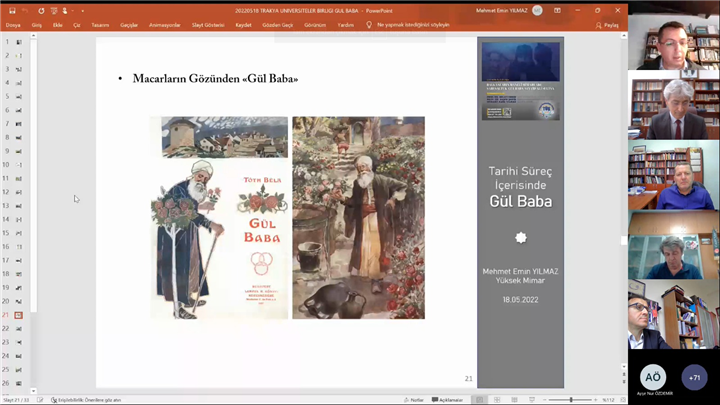
Task: Select slide 20 thumbnail in slide panel
Action: [19, 302]
